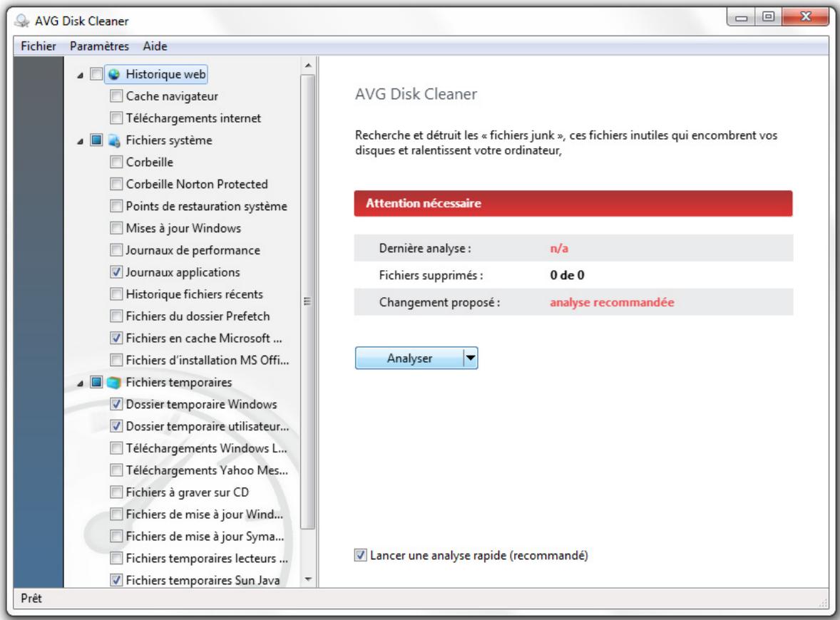Open the Aide menu
The width and height of the screenshot is (840, 620).
tap(155, 46)
